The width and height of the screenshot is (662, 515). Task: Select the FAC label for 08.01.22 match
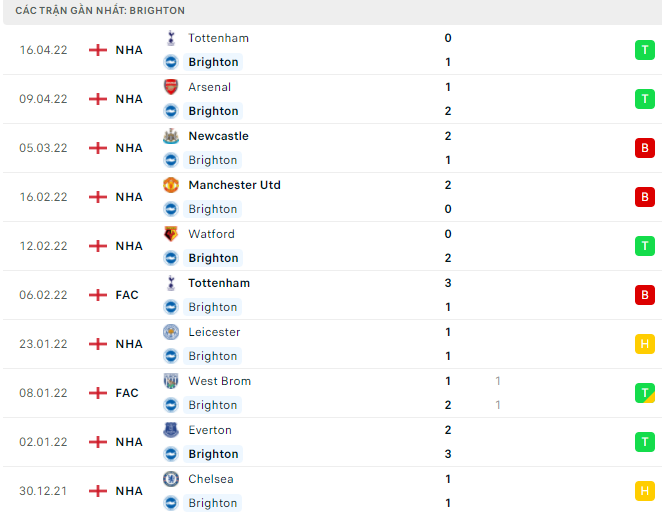click(127, 393)
